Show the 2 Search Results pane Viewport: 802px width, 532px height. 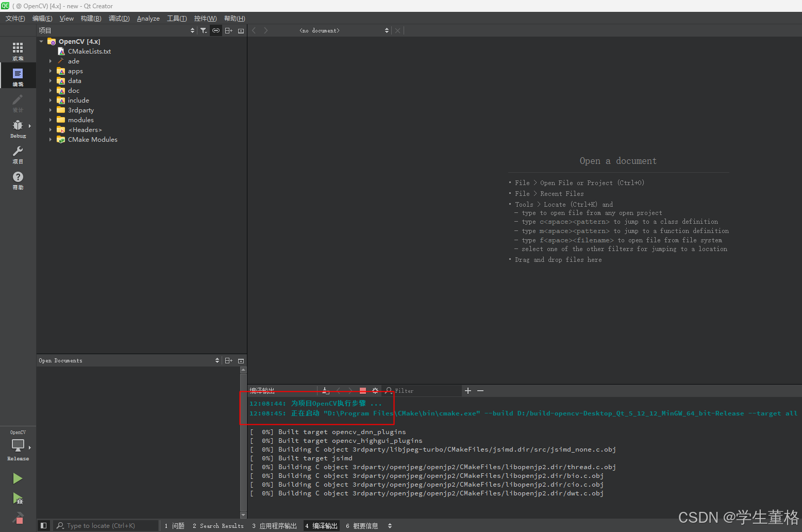218,526
